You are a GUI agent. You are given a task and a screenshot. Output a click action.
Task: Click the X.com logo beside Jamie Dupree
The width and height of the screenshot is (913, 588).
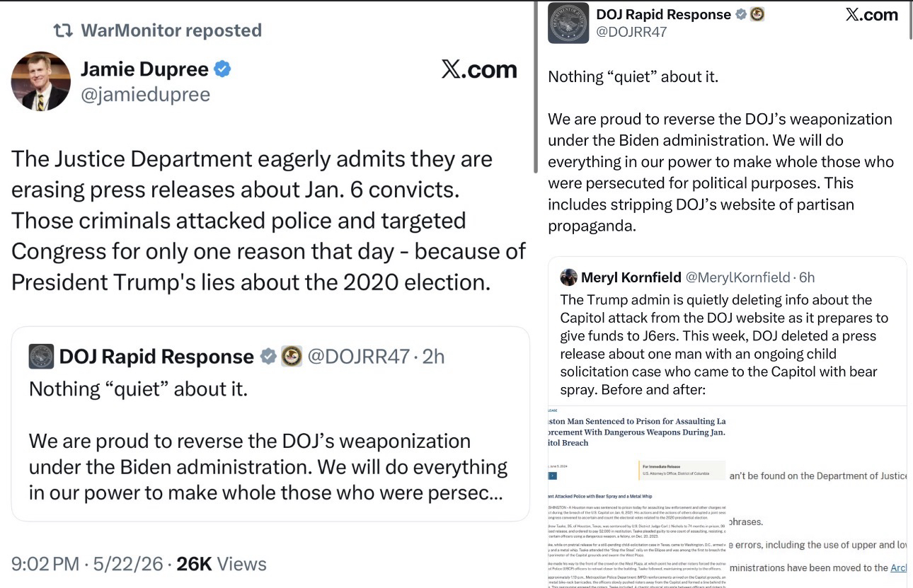click(x=478, y=69)
